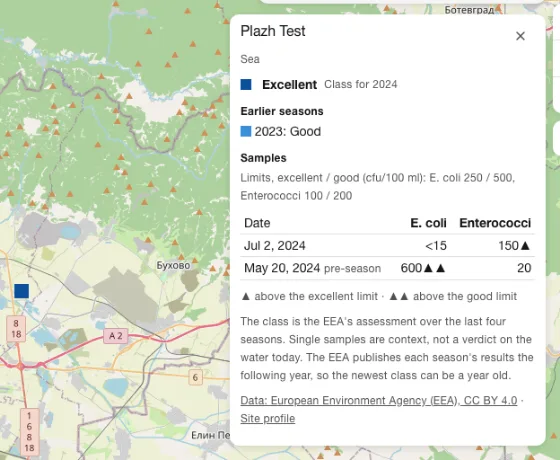The width and height of the screenshot is (560, 460).
Task: Click the Enterococci column header
Action: [495, 223]
